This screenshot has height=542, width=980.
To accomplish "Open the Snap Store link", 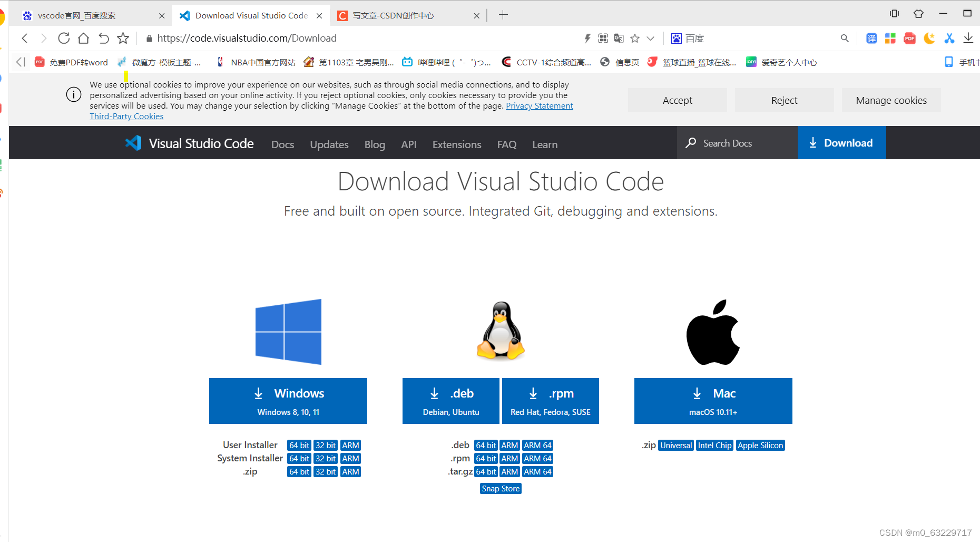I will (x=501, y=489).
